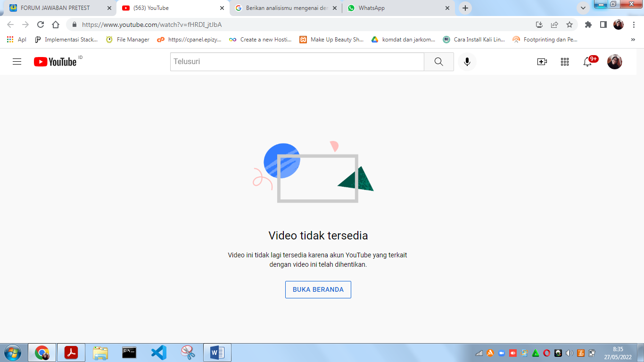Activate voice search microphone
Viewport: 644px width, 362px height.
[x=467, y=62]
